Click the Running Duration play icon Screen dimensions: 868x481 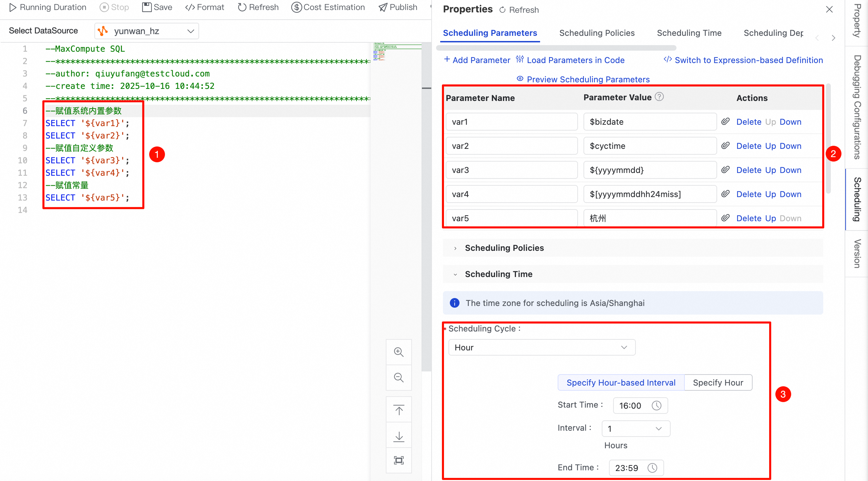pyautogui.click(x=13, y=7)
